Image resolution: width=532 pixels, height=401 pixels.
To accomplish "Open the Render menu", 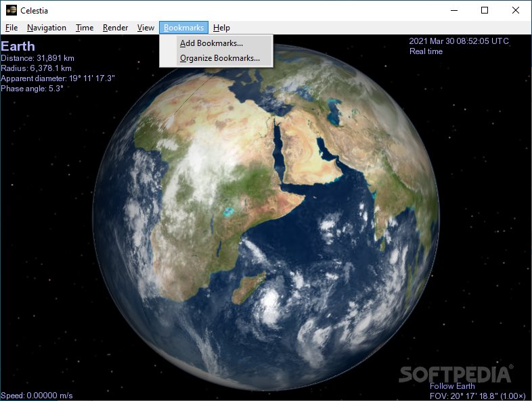I will coord(115,28).
